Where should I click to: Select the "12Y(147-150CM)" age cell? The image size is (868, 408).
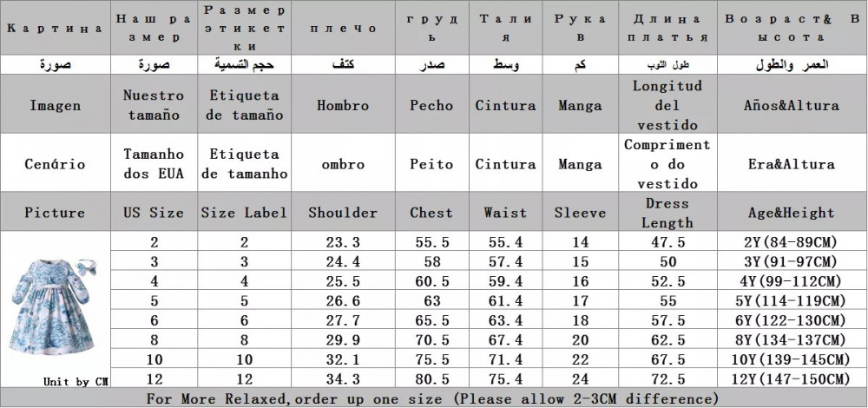tap(790, 380)
